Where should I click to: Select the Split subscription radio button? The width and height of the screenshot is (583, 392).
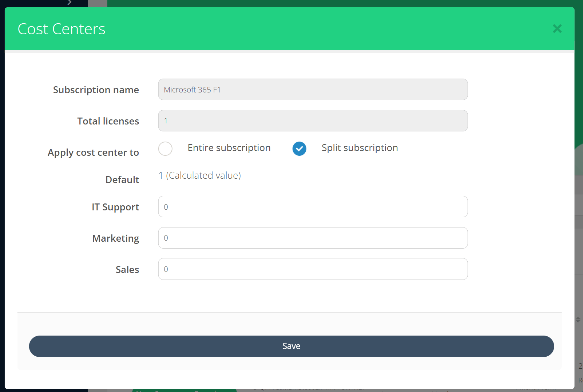[x=299, y=149]
